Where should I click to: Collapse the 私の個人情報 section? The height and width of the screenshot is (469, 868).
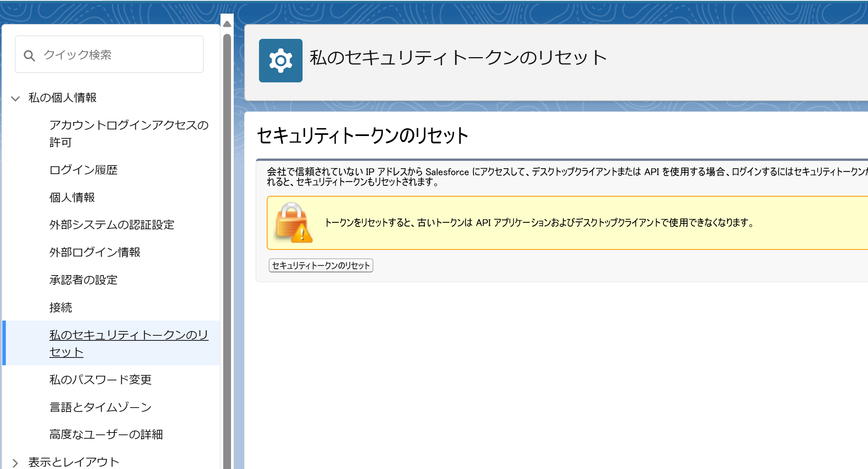[16, 98]
